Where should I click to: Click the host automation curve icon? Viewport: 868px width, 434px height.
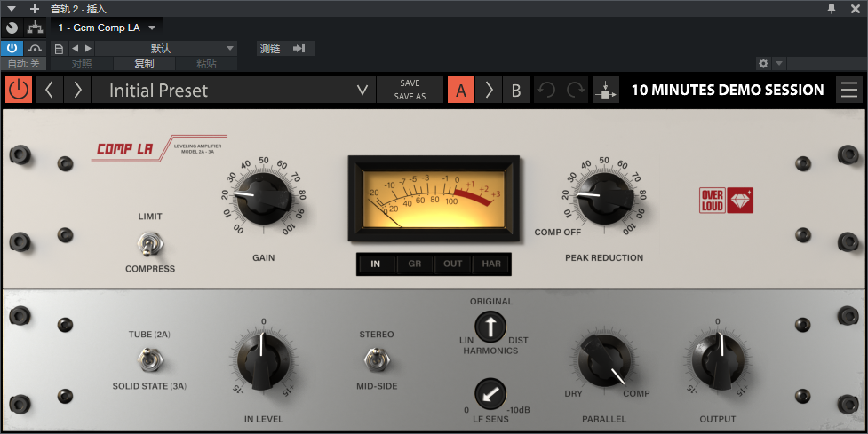[35, 49]
